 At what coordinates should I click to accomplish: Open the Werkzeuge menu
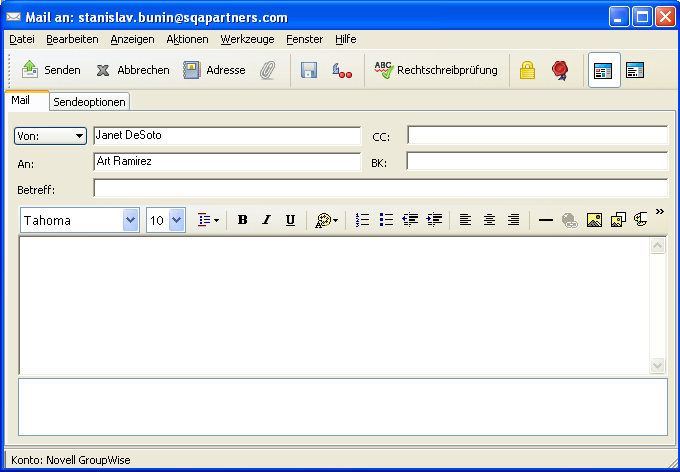(247, 39)
